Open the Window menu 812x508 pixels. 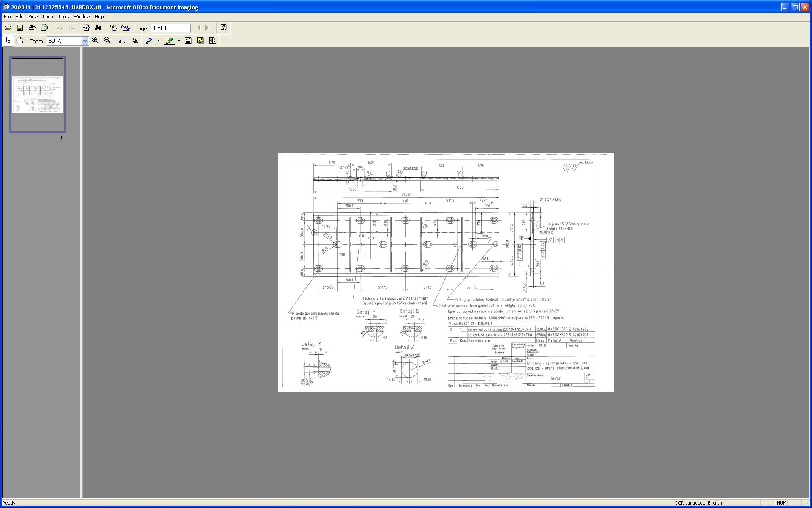point(82,17)
